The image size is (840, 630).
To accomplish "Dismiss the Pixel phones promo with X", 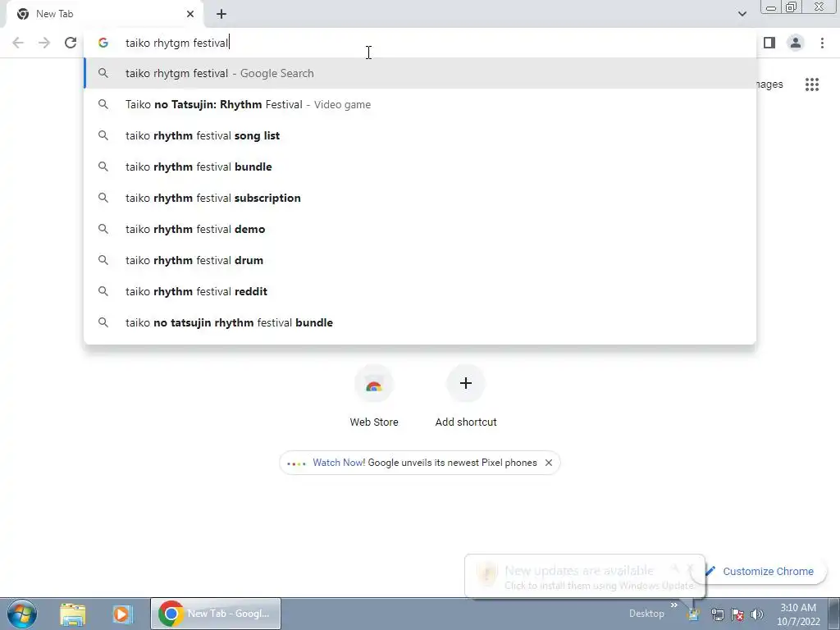I will click(x=549, y=463).
